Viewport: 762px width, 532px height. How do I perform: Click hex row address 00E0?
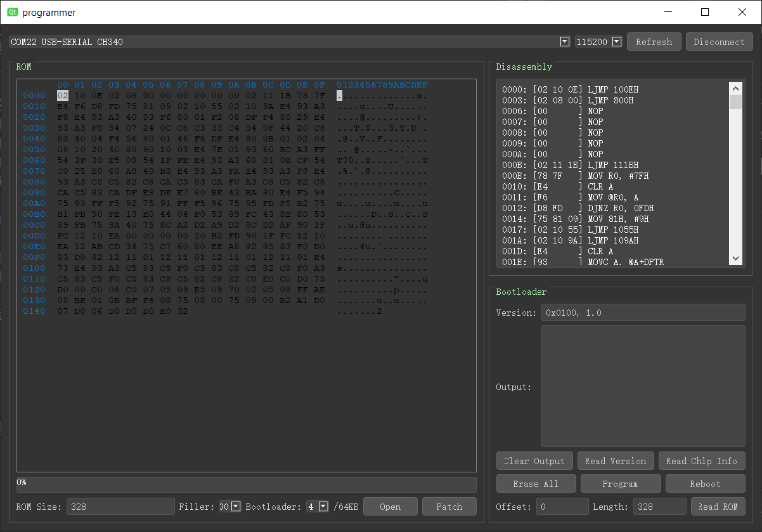click(x=34, y=247)
